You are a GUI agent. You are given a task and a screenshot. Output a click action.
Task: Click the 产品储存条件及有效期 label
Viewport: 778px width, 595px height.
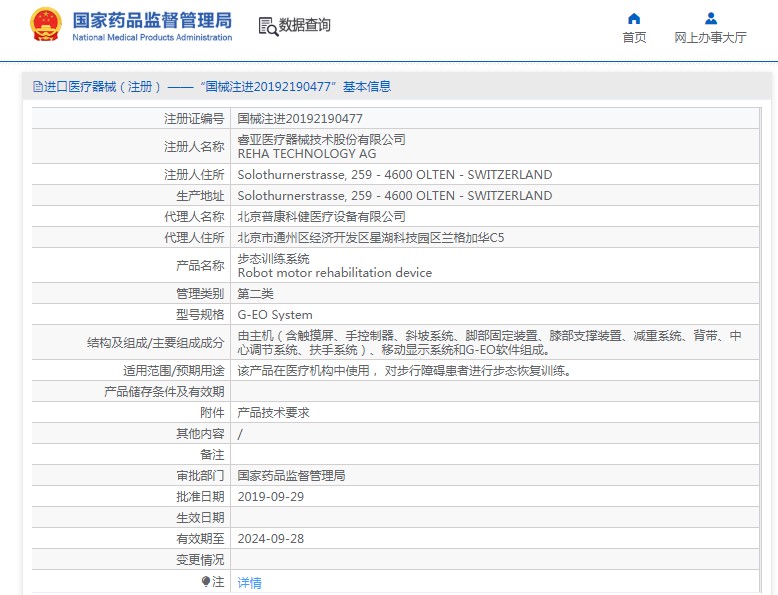164,392
